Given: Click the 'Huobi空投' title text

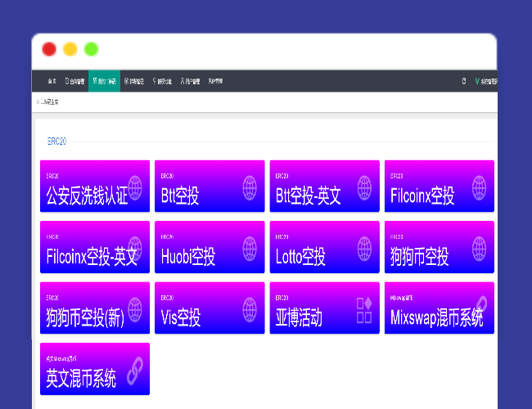Looking at the screenshot, I should click(x=188, y=256).
